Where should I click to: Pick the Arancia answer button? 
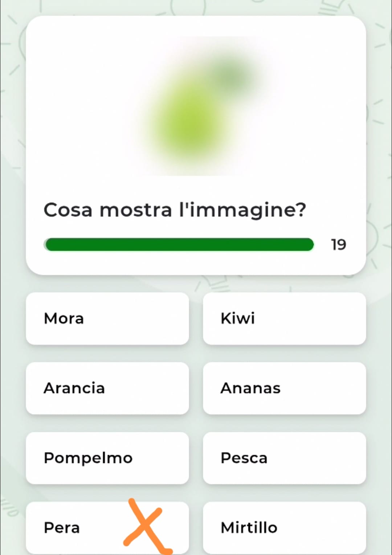107,388
